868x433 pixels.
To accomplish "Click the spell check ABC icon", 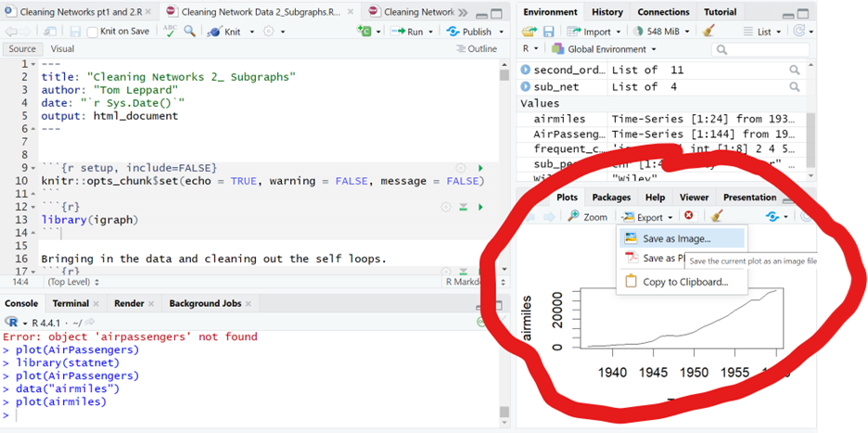I will tap(171, 31).
